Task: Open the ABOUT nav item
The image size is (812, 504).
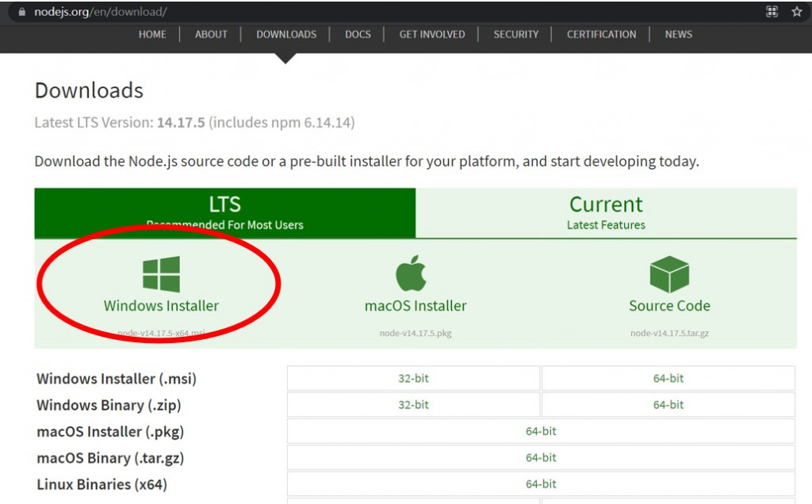Action: (x=211, y=34)
